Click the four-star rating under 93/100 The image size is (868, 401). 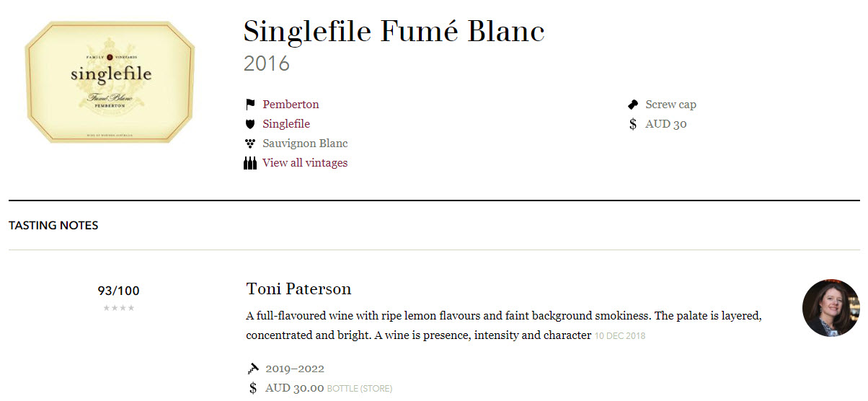point(119,308)
